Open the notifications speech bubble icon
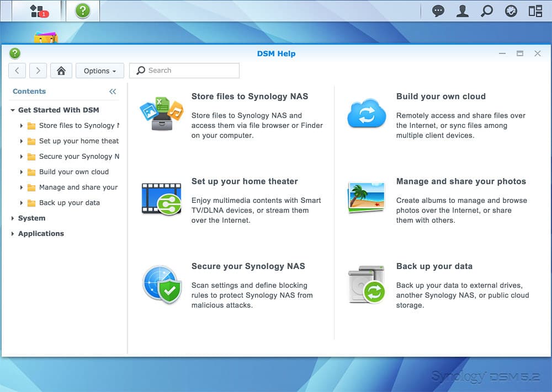552x392 pixels. (x=438, y=11)
